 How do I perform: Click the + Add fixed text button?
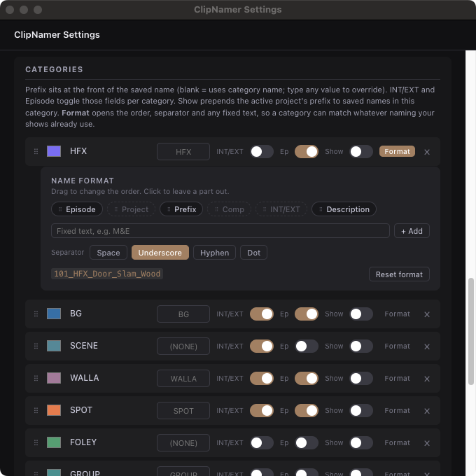click(x=412, y=231)
